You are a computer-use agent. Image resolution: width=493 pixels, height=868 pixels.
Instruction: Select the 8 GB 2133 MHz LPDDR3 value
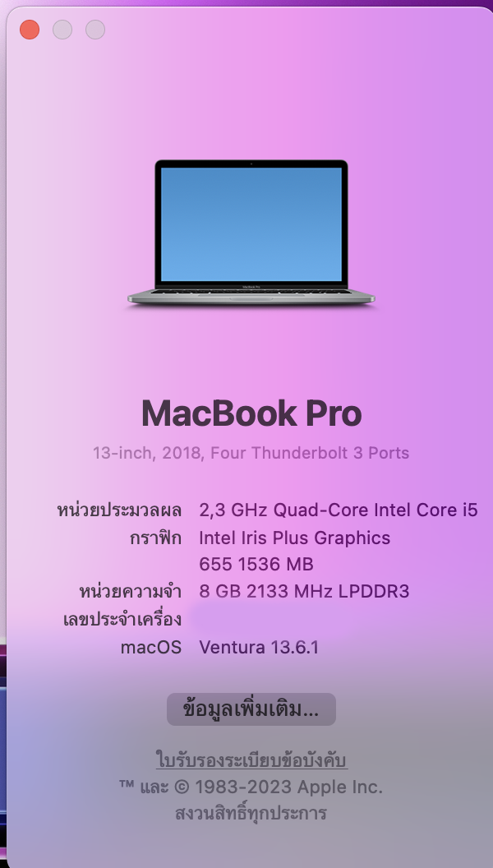[304, 591]
